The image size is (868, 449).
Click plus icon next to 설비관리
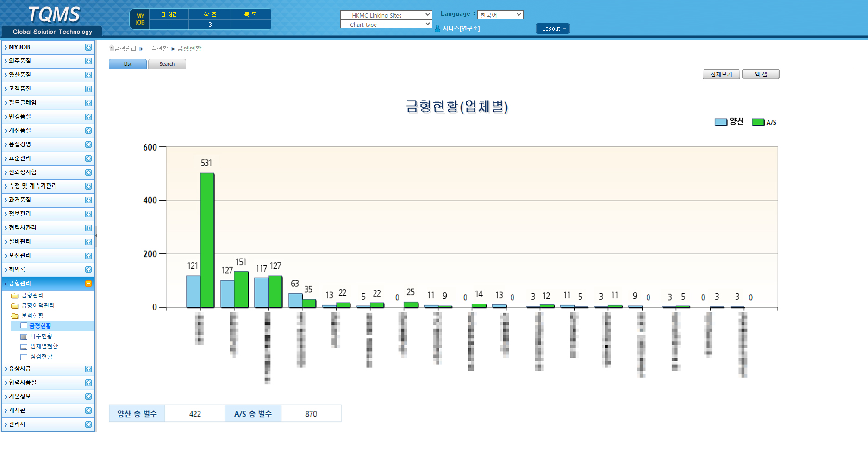pos(88,242)
